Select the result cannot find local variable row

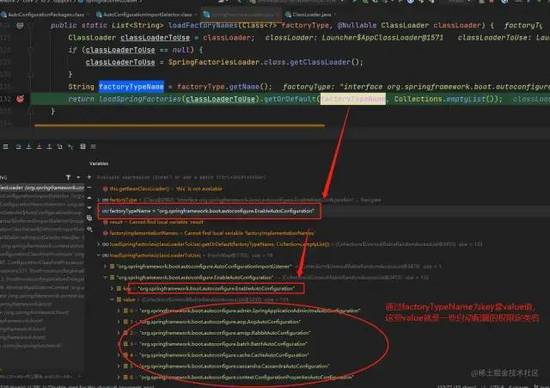[x=153, y=222]
